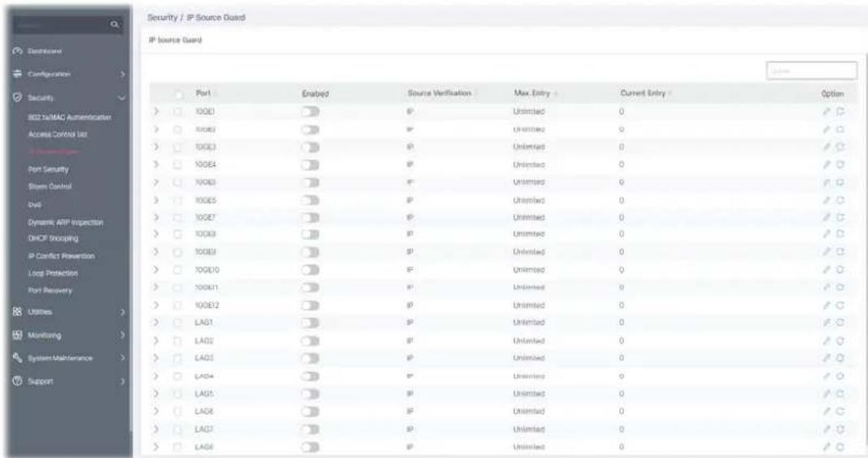868x458 pixels.
Task: Click the table search input field
Action: [811, 71]
